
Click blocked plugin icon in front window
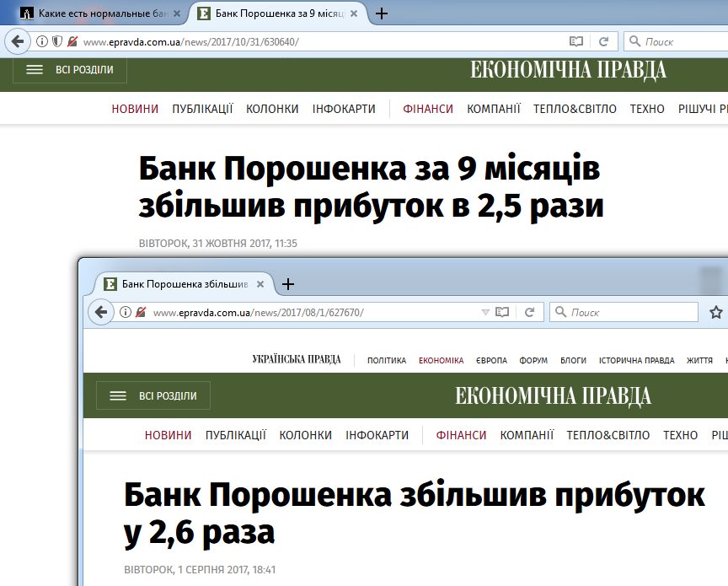pos(141,312)
